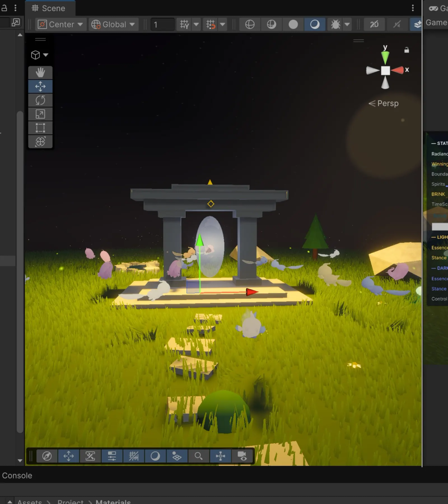
Task: Open the Console tab
Action: pyautogui.click(x=17, y=476)
